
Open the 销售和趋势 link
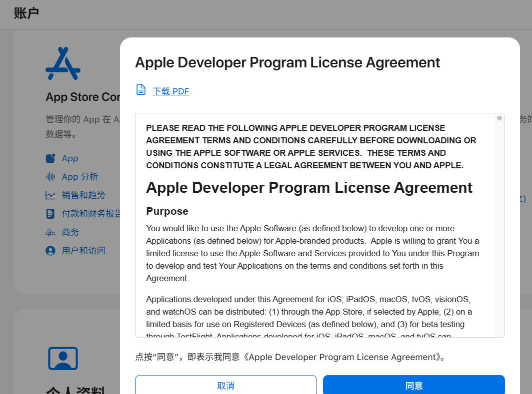[83, 195]
